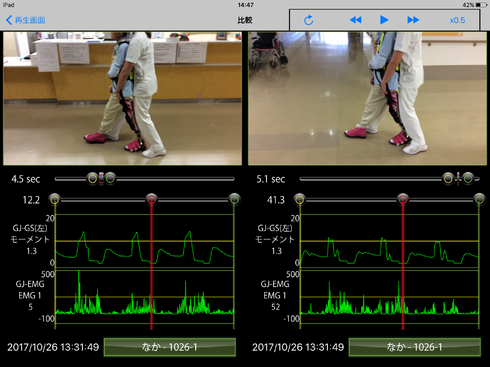The image size is (490, 367).
Task: Click the 14:47 clock in status bar
Action: tap(246, 5)
